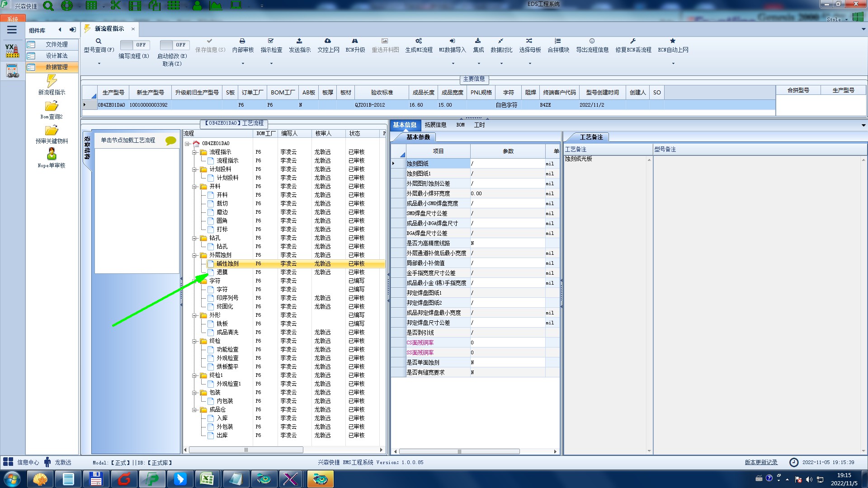Image resolution: width=868 pixels, height=488 pixels.
Task: Toggle the 编写流程 OFF switch
Action: [x=134, y=45]
